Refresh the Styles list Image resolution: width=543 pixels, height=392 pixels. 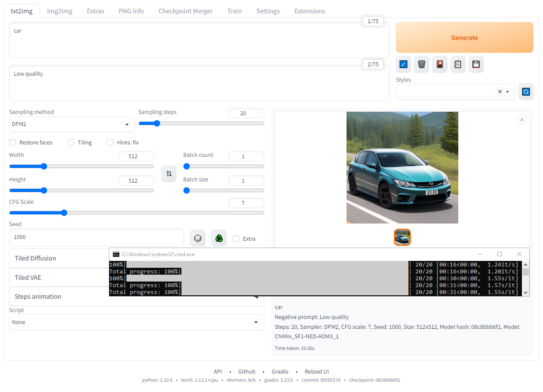click(526, 92)
